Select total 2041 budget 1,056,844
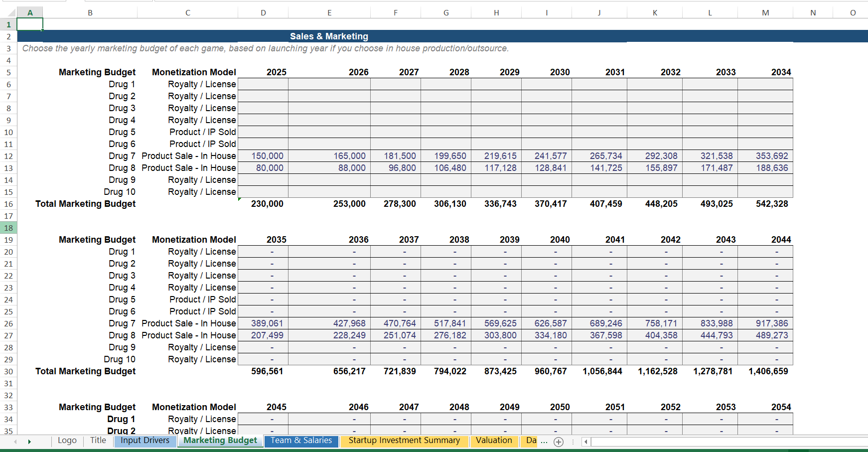This screenshot has height=452, width=868. click(599, 371)
